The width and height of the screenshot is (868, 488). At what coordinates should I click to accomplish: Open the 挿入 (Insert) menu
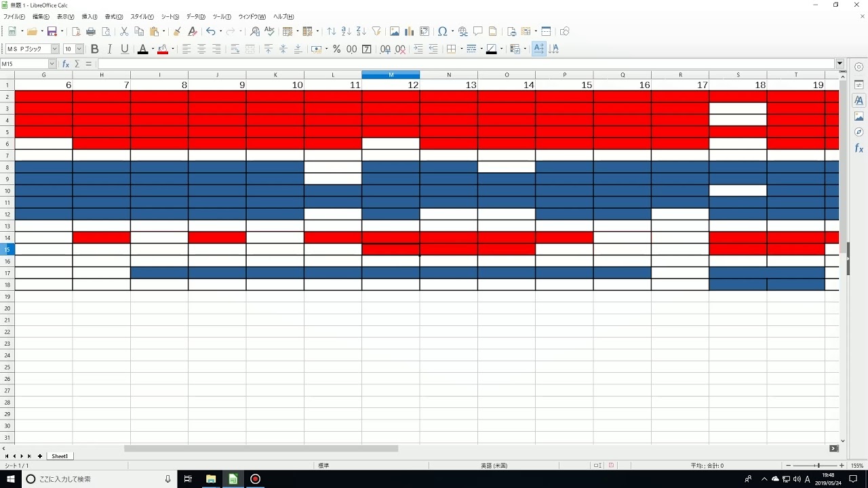point(89,16)
